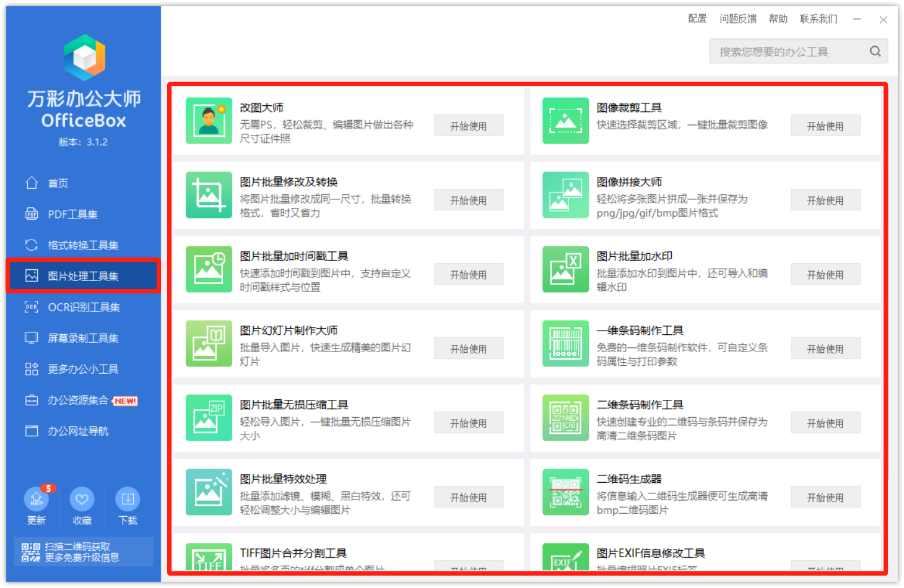Click the 图片批量加水印 title text
The image size is (904, 588).
tap(635, 256)
